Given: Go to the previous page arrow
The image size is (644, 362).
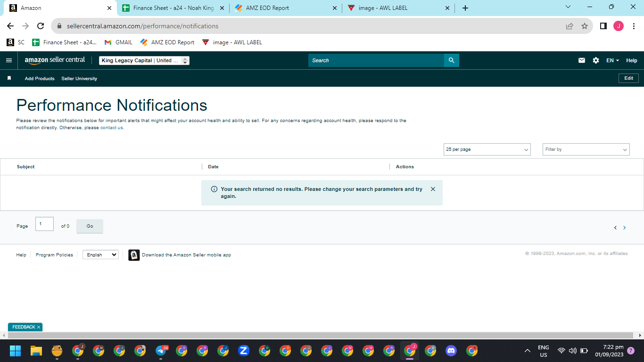Looking at the screenshot, I should [615, 228].
